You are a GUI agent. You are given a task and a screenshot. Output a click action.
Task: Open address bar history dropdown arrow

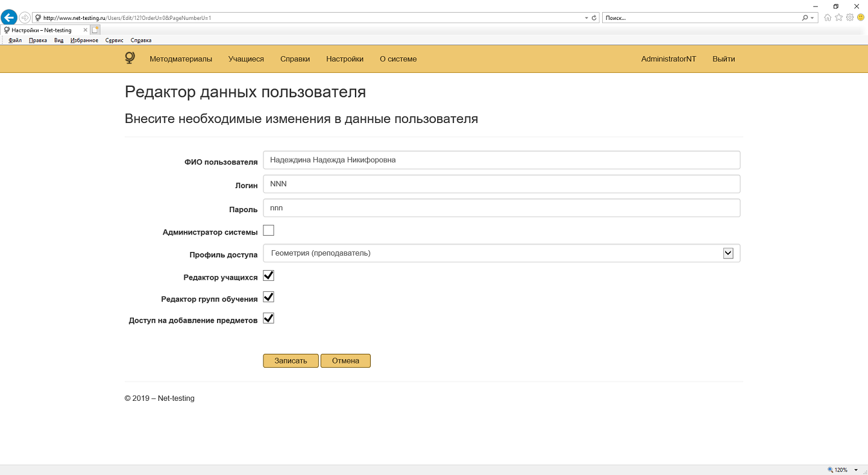point(587,18)
